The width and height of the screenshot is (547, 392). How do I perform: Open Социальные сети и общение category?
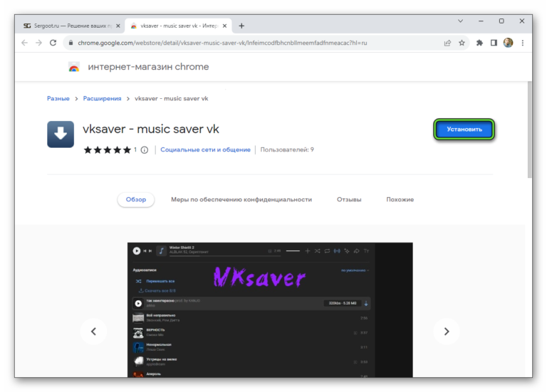205,149
